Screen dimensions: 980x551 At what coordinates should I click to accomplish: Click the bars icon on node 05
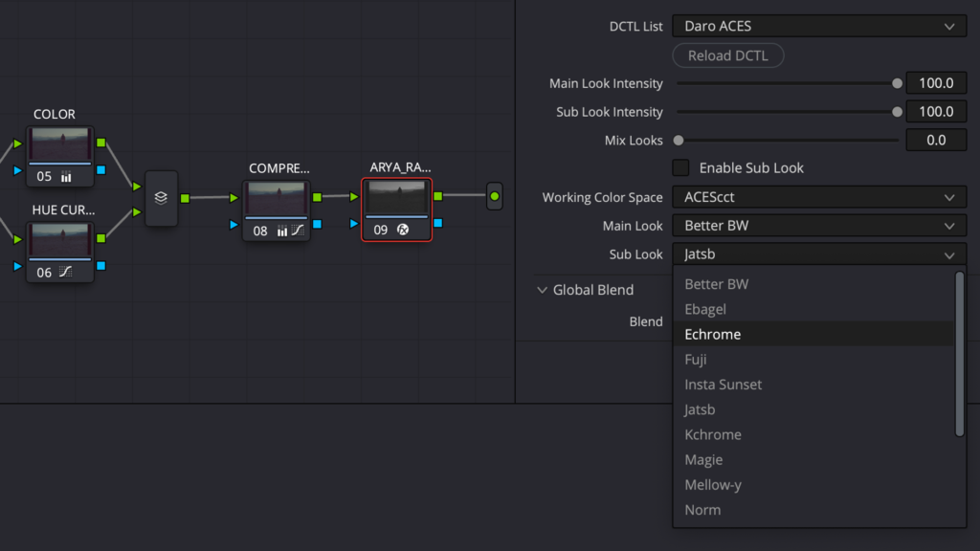66,177
